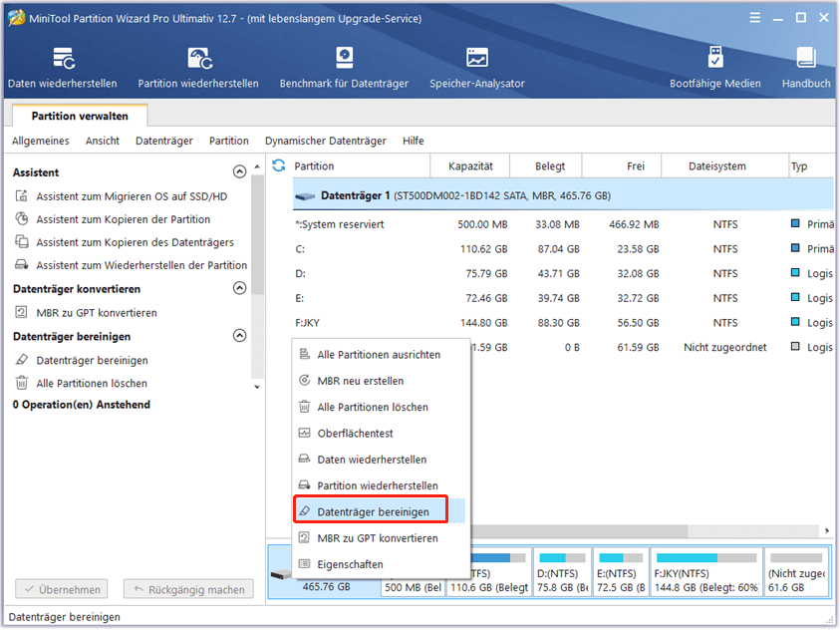Choose MBR zu GPT konvertieren in context menu

(x=381, y=537)
